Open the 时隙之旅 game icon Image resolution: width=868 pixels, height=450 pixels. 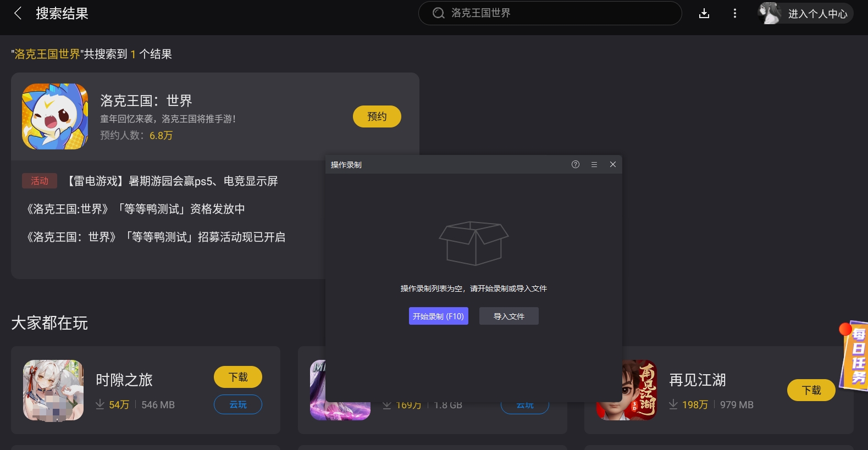[53, 390]
